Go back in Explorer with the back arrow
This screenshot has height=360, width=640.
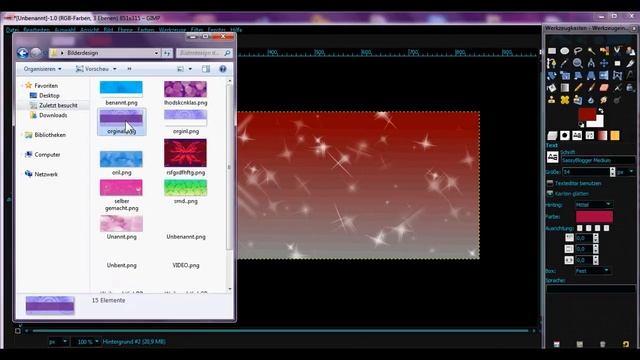pos(23,53)
